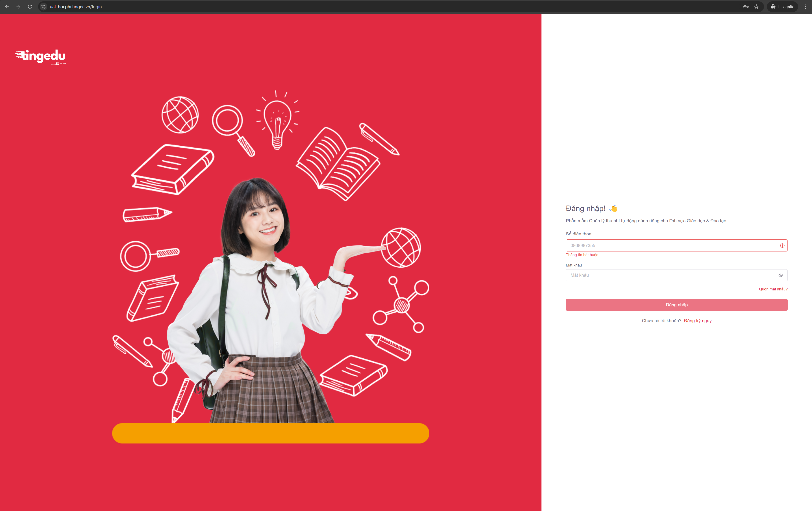812x511 pixels.
Task: Toggle password visibility with the eye icon
Action: pyautogui.click(x=781, y=275)
